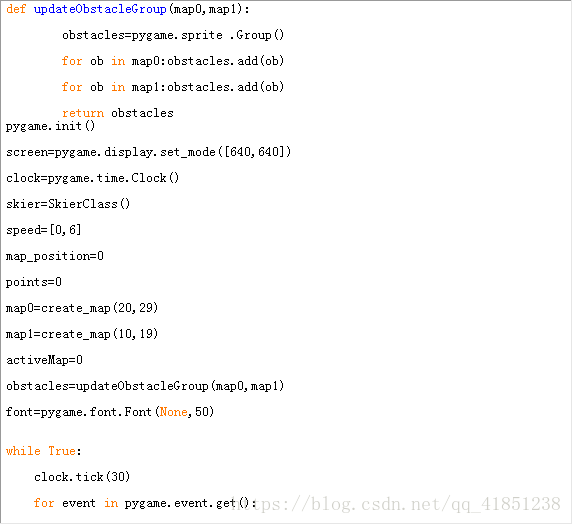Click the 'pygame.init()' line
This screenshot has height=524, width=572.
[x=50, y=126]
